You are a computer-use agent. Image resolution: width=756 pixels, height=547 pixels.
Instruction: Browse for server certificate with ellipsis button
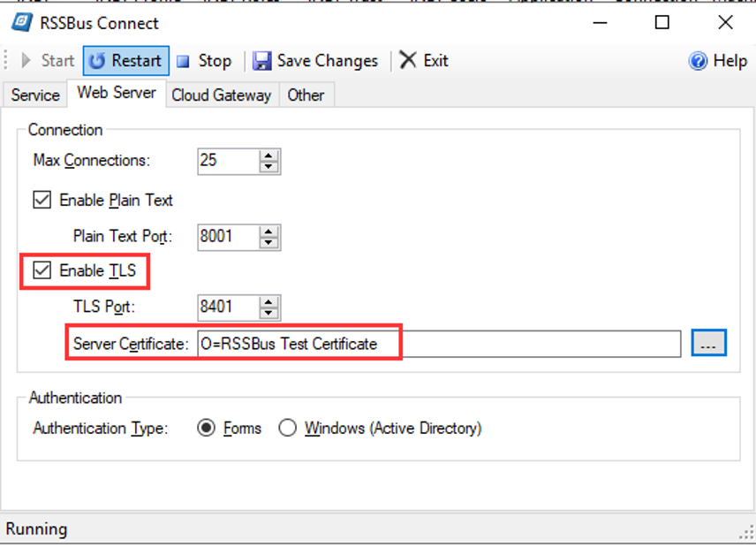click(x=708, y=344)
